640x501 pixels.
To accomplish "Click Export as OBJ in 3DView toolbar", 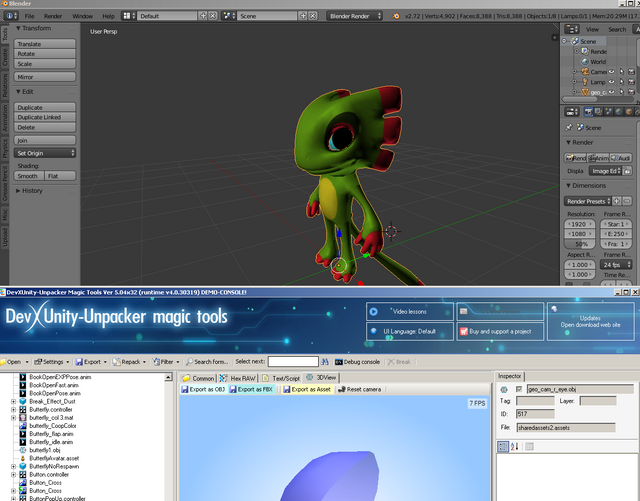I will tap(203, 390).
